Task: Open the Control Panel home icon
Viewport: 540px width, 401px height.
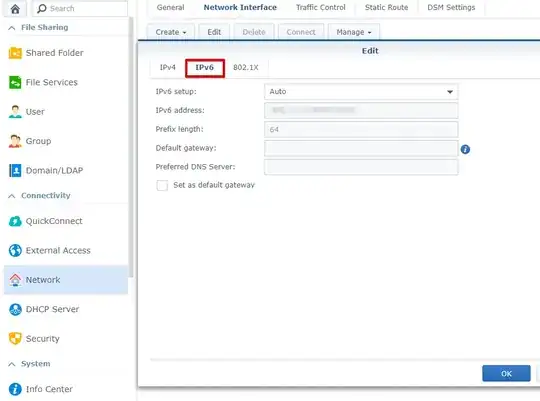Action: point(15,9)
